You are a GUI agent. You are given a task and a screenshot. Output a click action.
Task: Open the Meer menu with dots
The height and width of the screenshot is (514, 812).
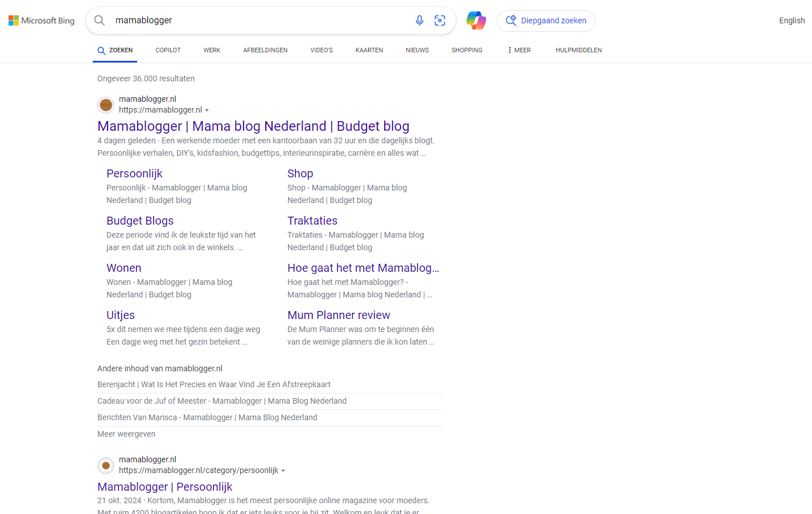tap(519, 50)
